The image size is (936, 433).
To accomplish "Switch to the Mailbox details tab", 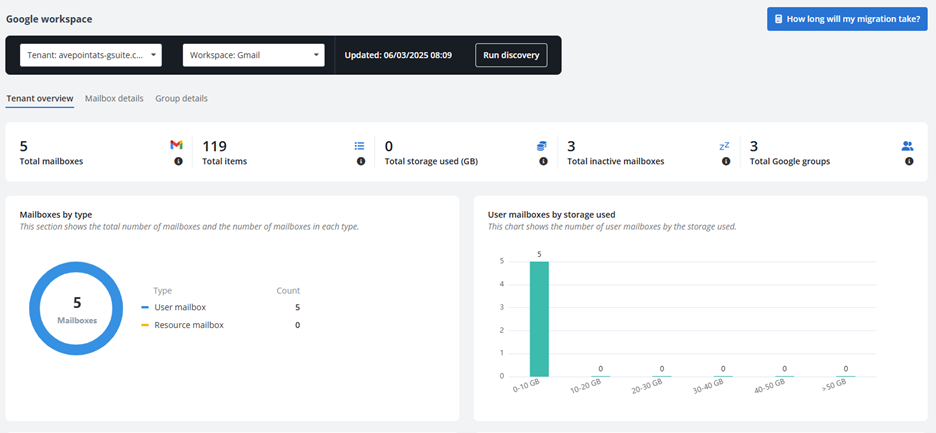I will tap(114, 99).
